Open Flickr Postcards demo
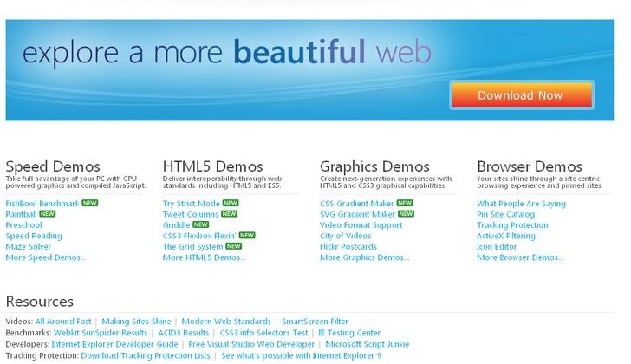The image size is (631, 364). pyautogui.click(x=348, y=246)
